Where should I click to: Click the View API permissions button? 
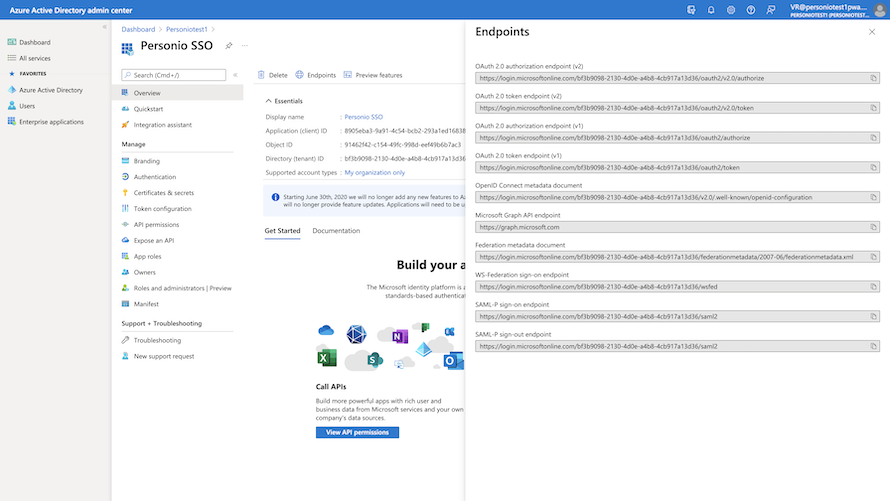(x=357, y=432)
